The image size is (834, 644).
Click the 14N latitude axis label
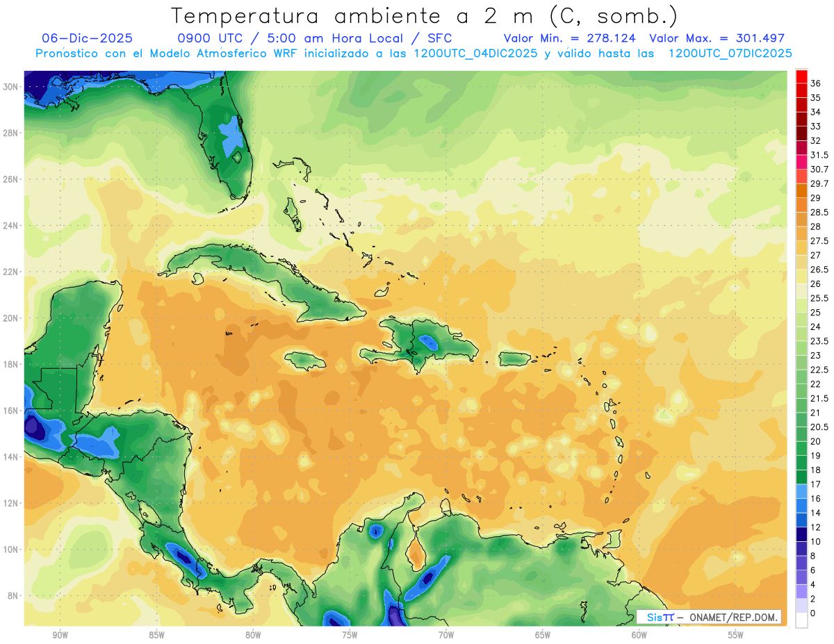[10, 457]
